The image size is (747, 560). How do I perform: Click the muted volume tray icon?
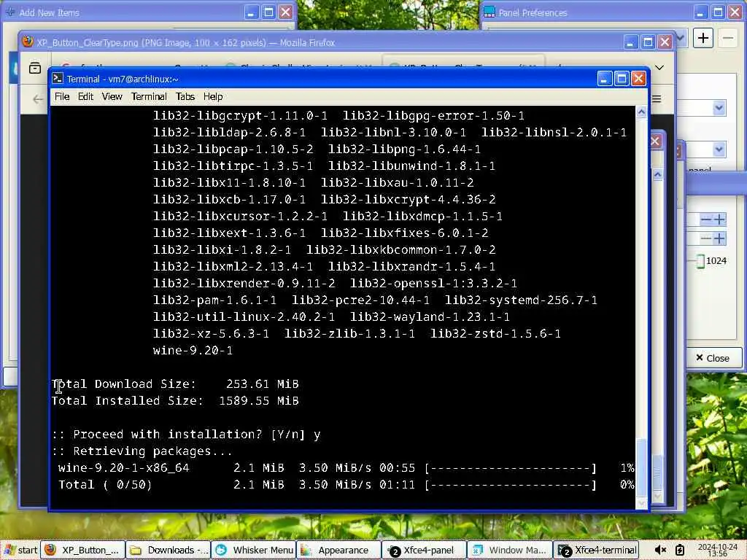(x=660, y=550)
